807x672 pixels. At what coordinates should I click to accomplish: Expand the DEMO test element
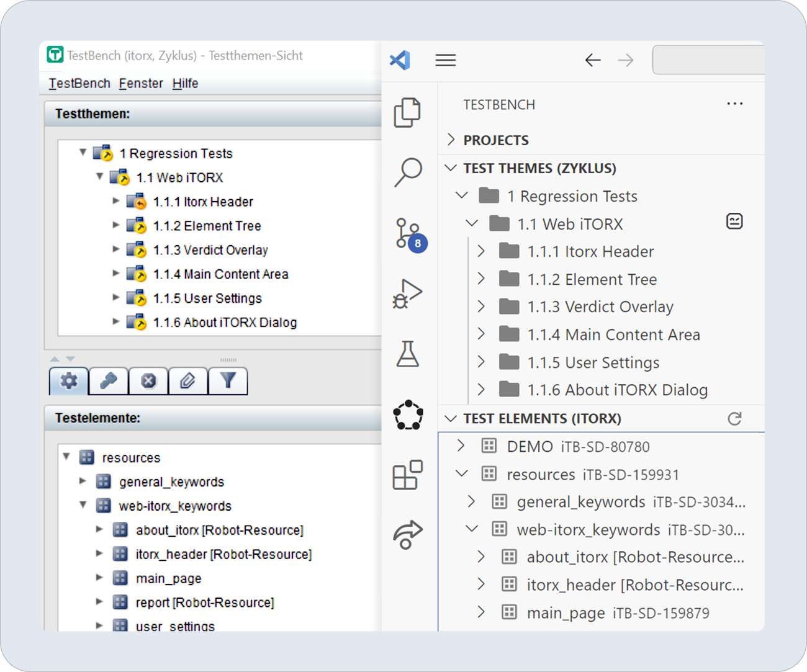click(461, 446)
